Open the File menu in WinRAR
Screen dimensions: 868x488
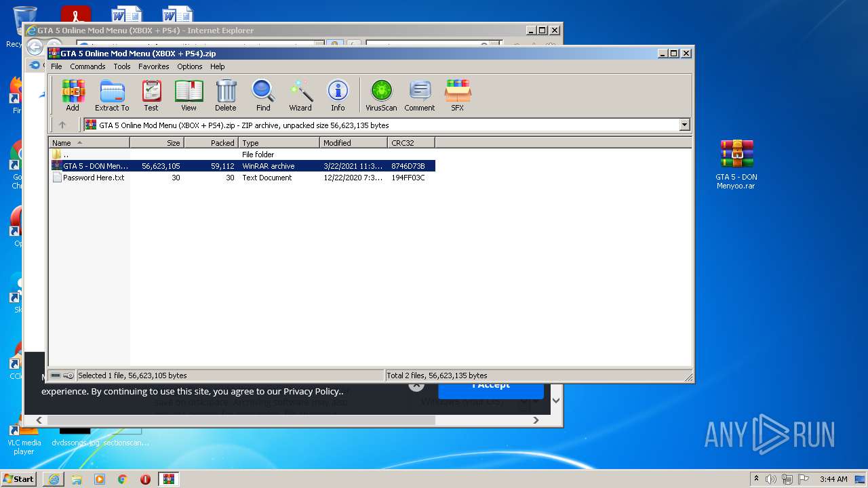click(x=56, y=66)
